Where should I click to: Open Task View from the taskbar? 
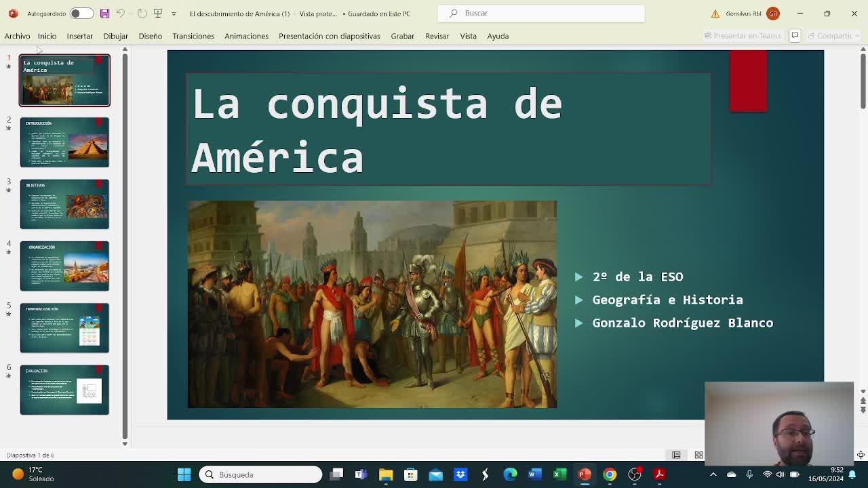pyautogui.click(x=336, y=474)
